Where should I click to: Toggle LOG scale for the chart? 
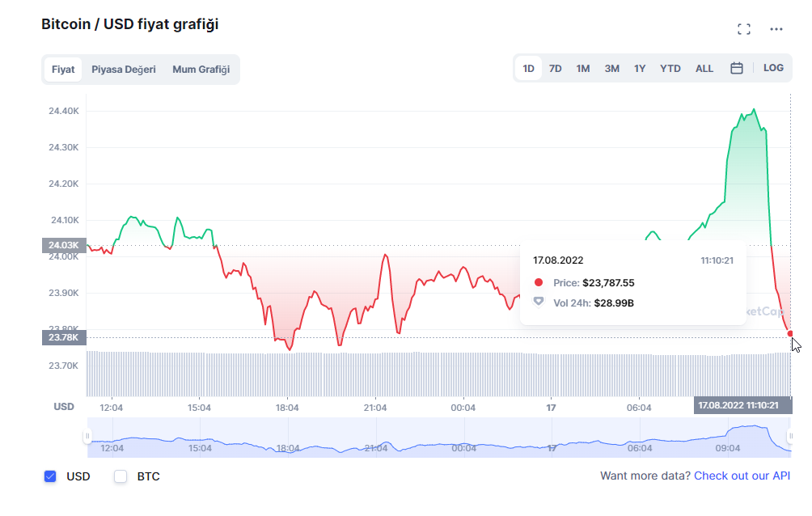(772, 68)
